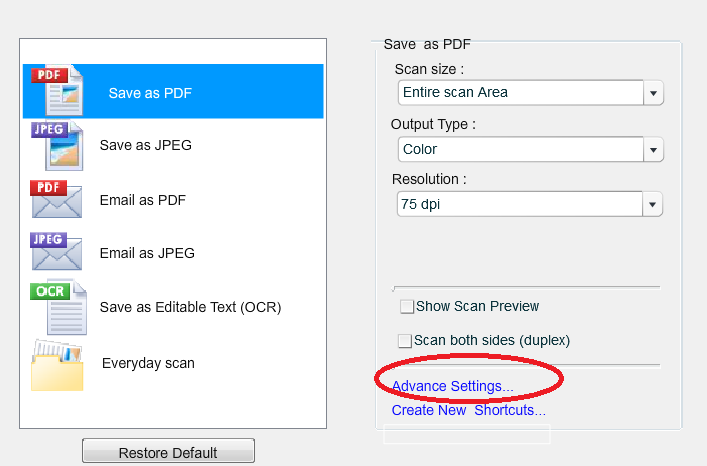Click the Save as JPEG picture icon
Viewport: 707px width, 466px height.
click(59, 146)
